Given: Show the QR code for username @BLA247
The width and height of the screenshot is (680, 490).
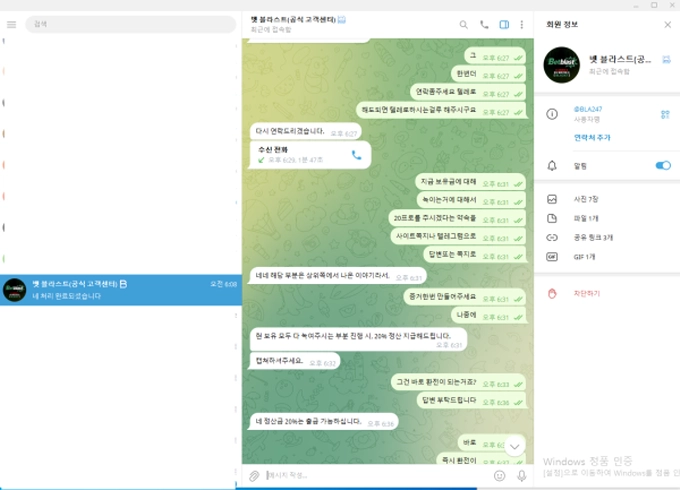Looking at the screenshot, I should pyautogui.click(x=665, y=114).
